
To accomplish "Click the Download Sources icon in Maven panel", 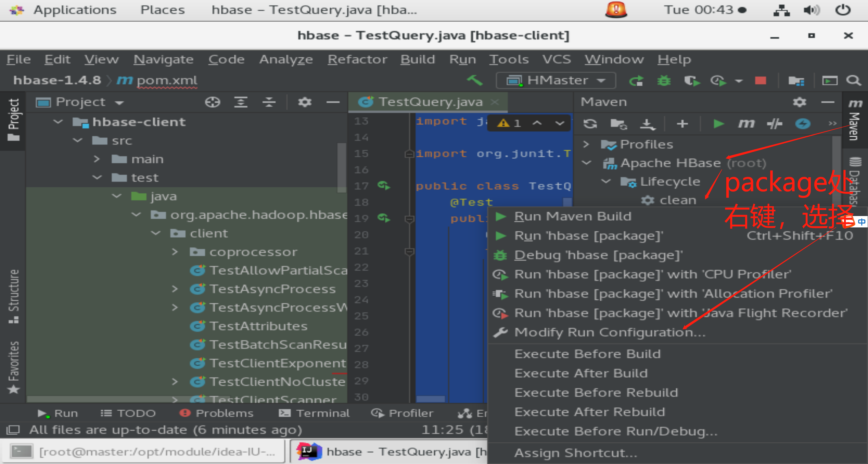I will 647,124.
